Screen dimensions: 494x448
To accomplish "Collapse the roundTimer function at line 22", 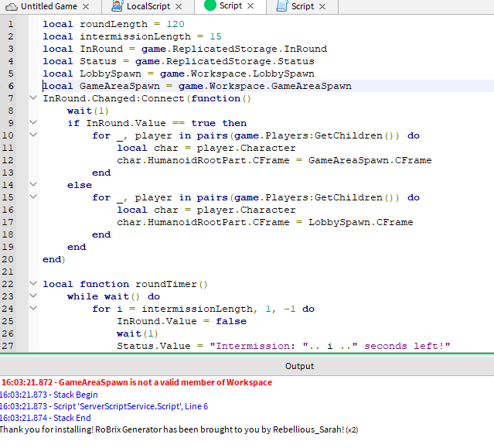I will coord(32,284).
